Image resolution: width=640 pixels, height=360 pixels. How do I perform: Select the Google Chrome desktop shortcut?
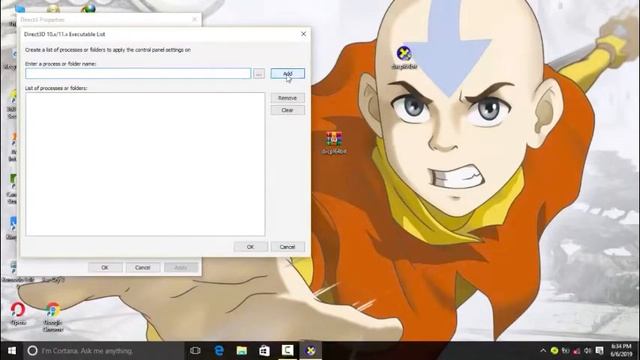53,317
